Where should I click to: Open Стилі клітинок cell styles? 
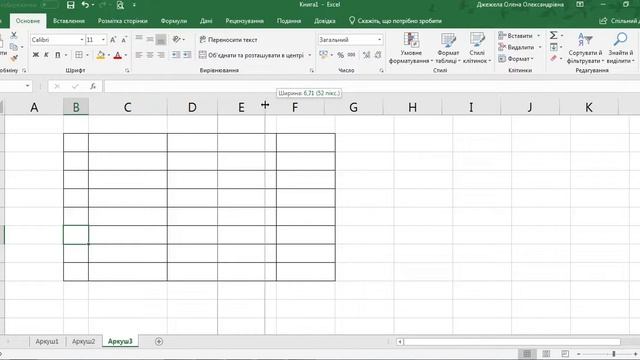click(x=477, y=48)
